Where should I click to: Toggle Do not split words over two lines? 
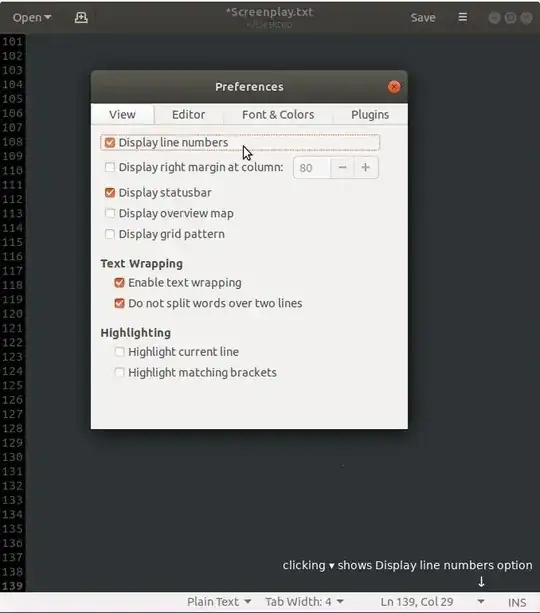(x=119, y=303)
